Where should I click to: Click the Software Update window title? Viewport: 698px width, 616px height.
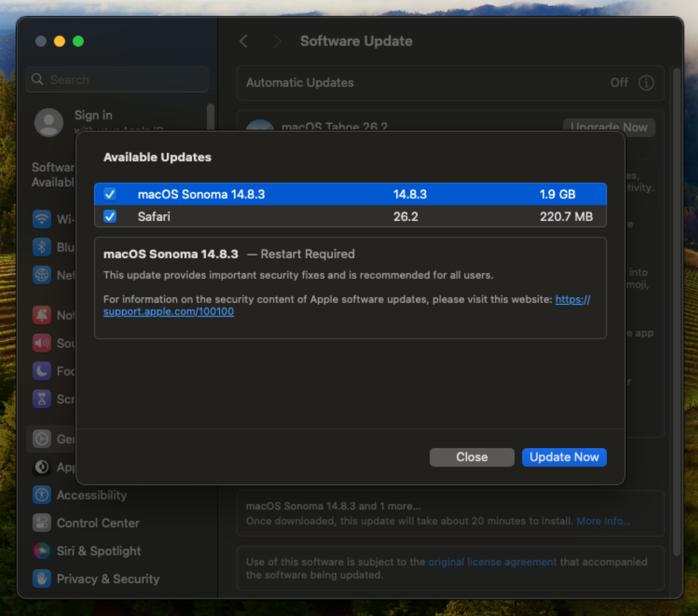tap(356, 41)
